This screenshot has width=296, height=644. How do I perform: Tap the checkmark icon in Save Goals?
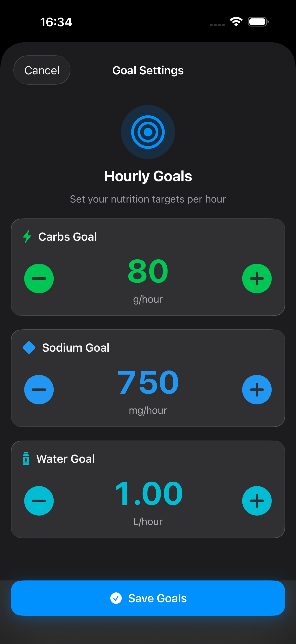(x=116, y=598)
